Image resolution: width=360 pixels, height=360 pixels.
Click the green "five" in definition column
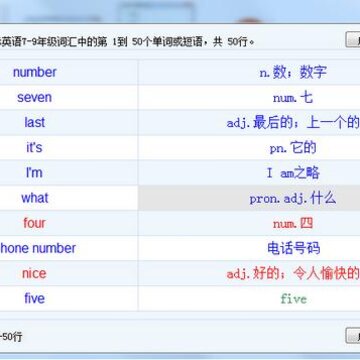pos(293,299)
